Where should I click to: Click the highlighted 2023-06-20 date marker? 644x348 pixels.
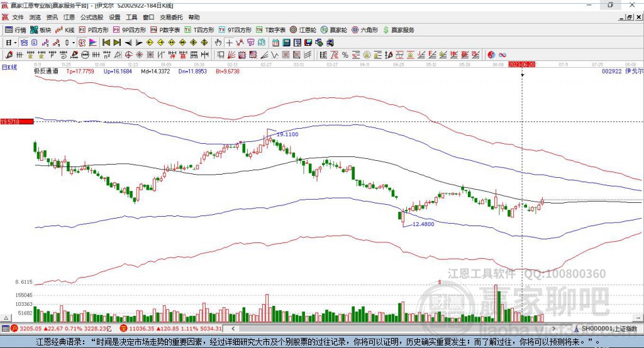(x=522, y=65)
